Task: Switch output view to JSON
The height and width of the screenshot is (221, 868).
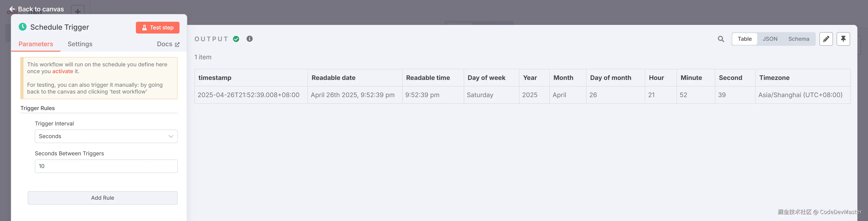Action: tap(770, 39)
